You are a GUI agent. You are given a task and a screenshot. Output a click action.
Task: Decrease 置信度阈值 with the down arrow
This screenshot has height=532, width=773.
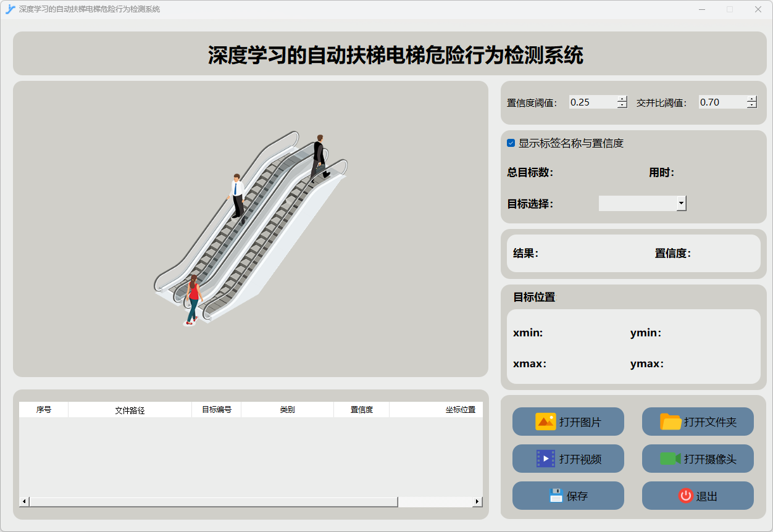click(622, 106)
